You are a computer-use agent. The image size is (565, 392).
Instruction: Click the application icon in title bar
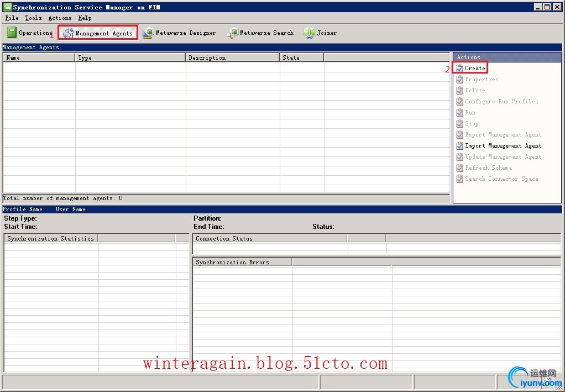pos(7,7)
